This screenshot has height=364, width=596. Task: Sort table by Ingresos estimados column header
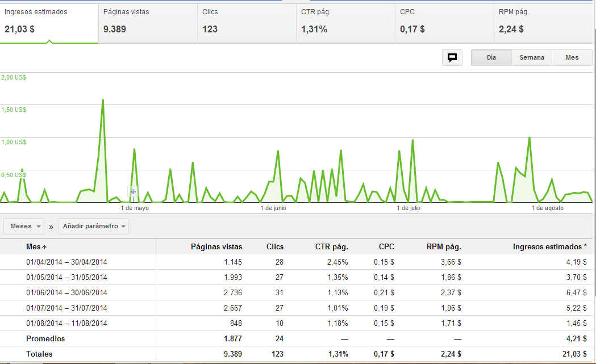click(549, 246)
